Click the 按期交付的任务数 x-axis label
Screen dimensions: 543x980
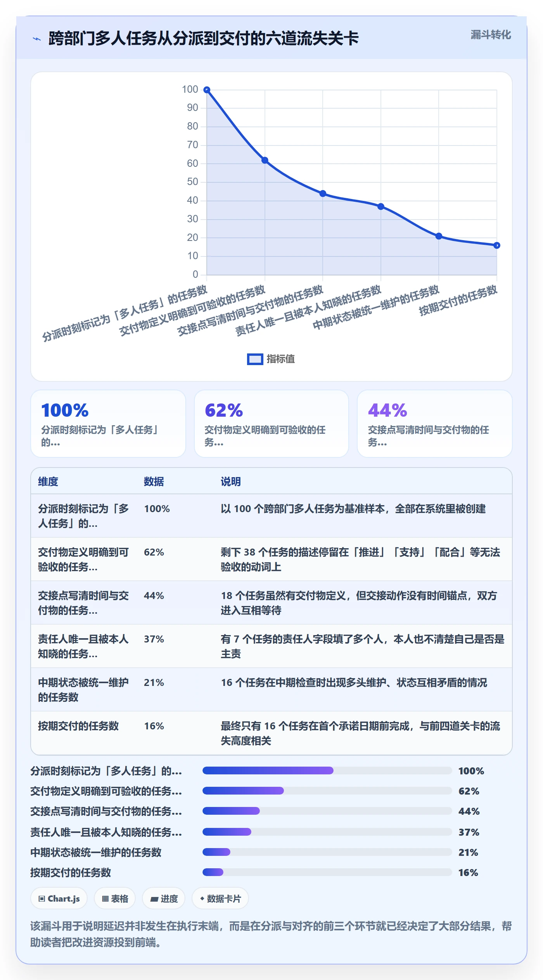[x=458, y=300]
